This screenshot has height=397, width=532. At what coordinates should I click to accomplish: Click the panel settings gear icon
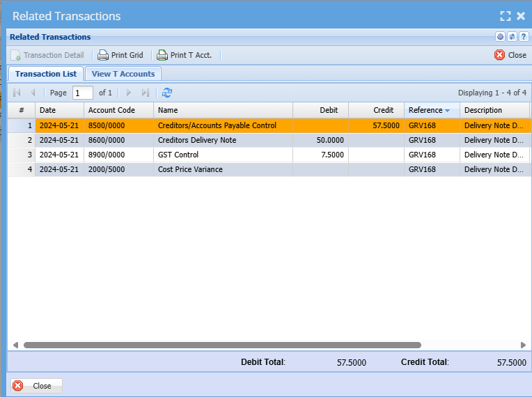[500, 37]
